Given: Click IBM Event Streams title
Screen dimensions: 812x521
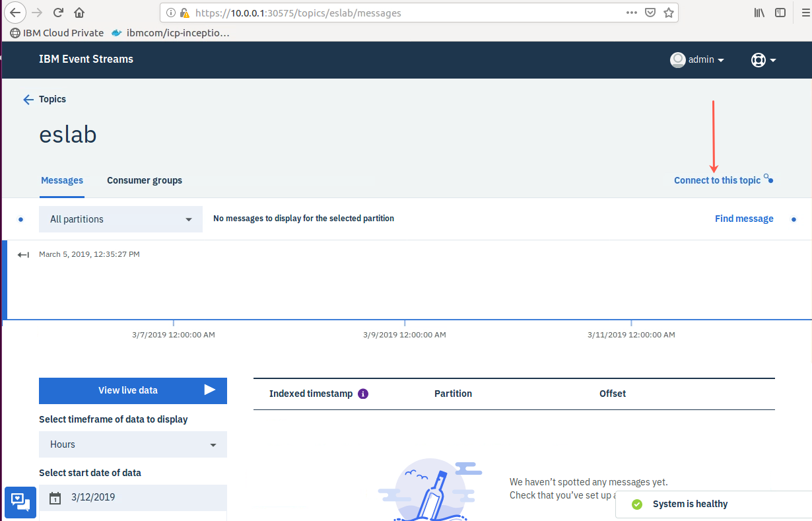Looking at the screenshot, I should click(86, 59).
